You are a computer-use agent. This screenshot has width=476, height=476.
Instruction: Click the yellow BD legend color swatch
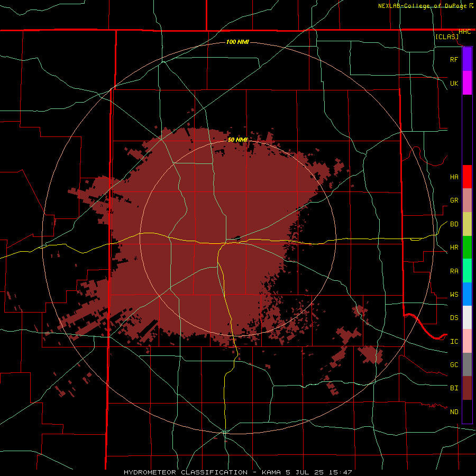467,224
